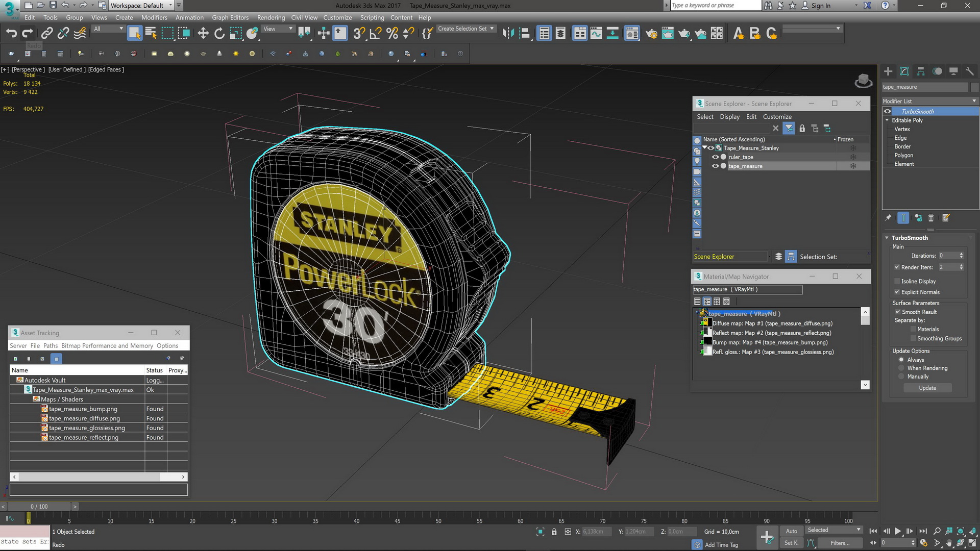This screenshot has height=551, width=980.
Task: Click the Pin Stack icon
Action: (888, 218)
